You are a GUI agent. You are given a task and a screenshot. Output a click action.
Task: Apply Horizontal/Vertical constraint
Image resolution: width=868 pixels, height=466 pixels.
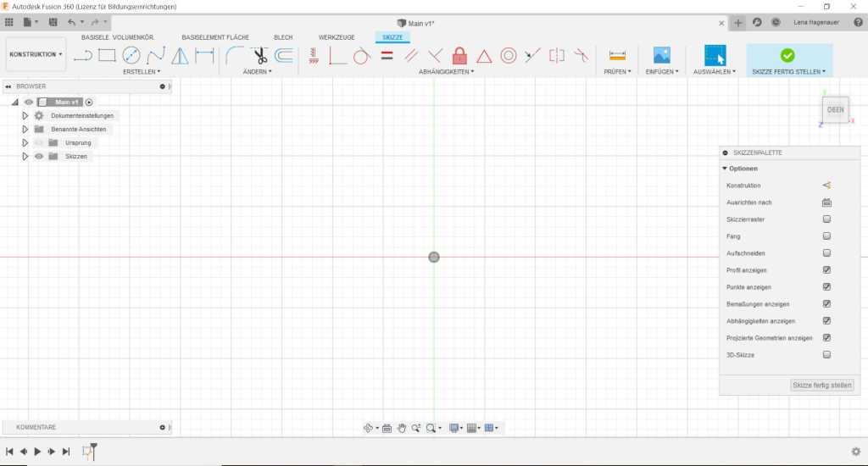(x=314, y=55)
